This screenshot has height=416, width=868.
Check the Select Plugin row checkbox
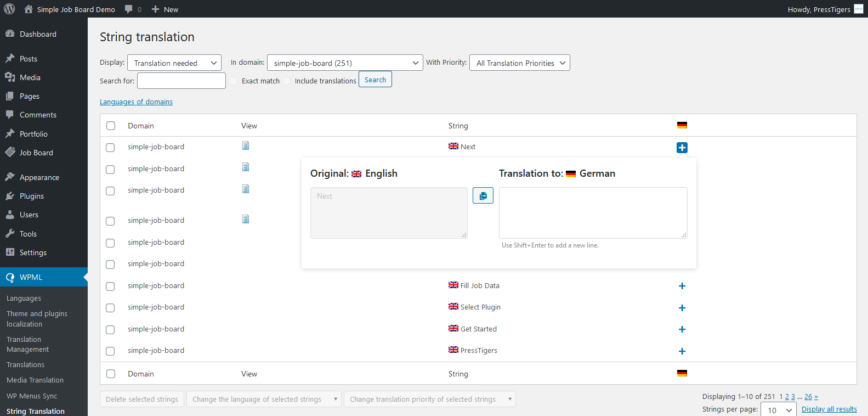pyautogui.click(x=110, y=308)
